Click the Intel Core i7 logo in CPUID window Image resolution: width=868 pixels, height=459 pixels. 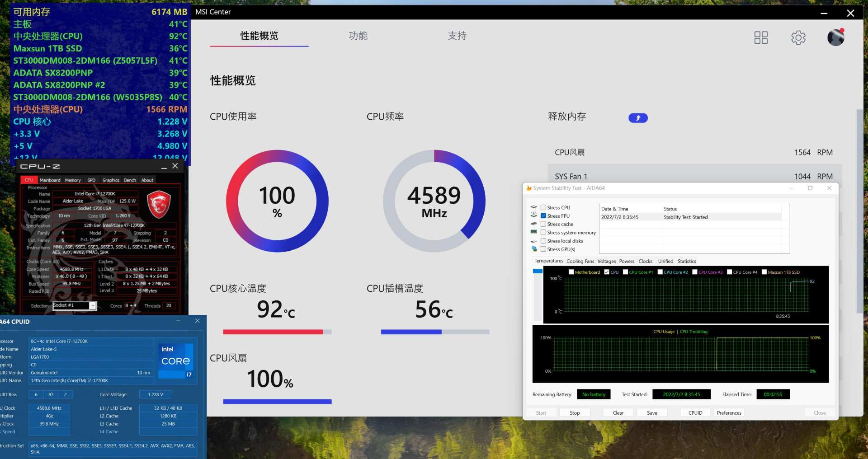click(x=176, y=361)
